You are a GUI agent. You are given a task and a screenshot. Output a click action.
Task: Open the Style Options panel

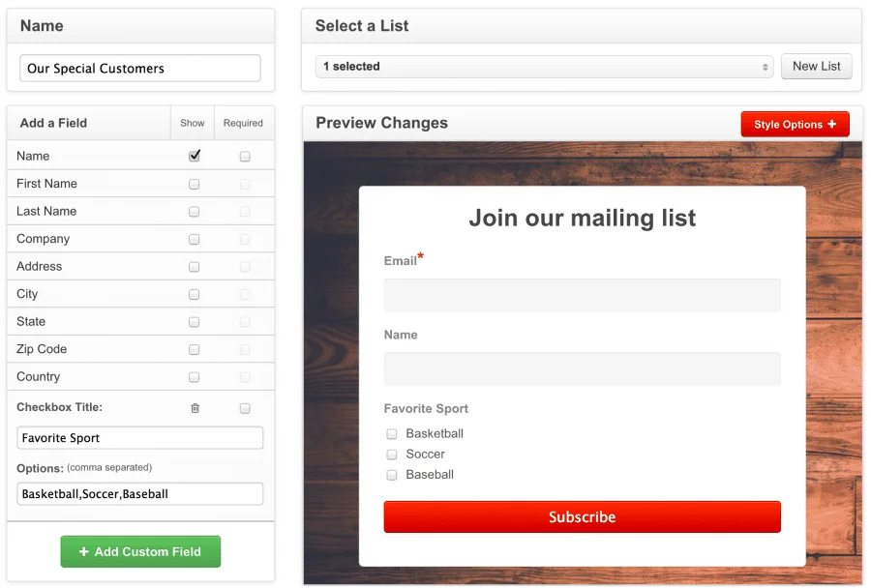tap(795, 124)
